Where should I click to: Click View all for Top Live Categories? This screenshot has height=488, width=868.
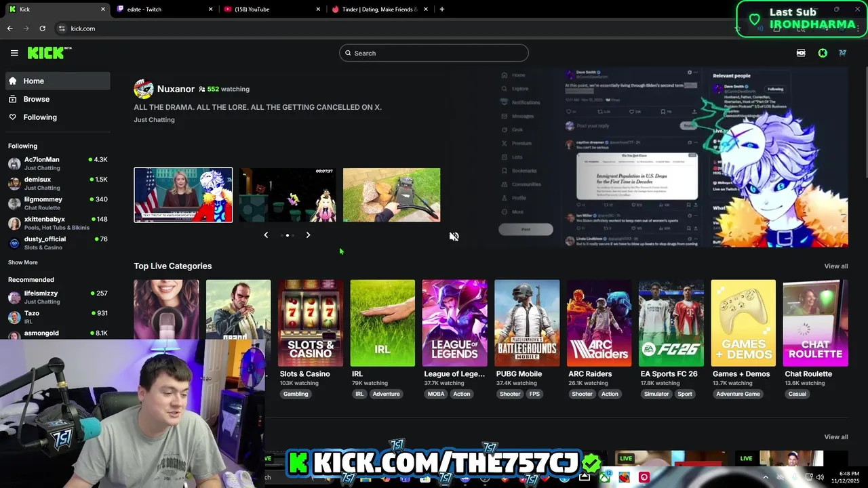(x=835, y=266)
